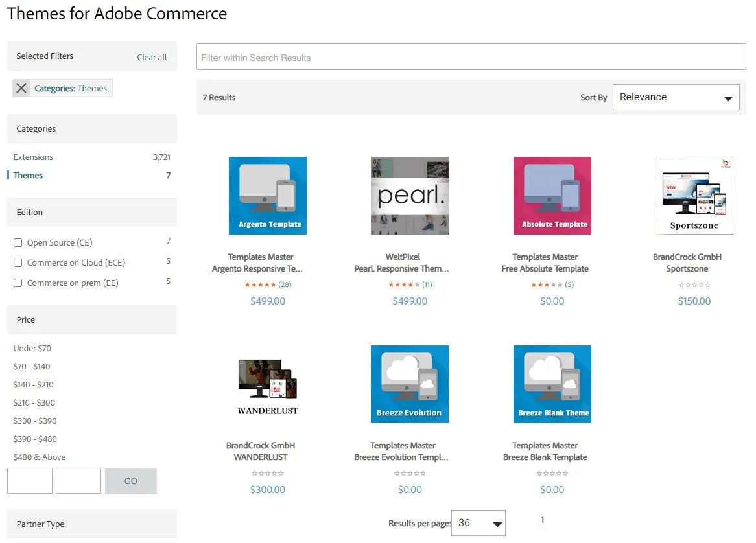The height and width of the screenshot is (543, 756).
Task: Remove the Categories: Themes filter with X
Action: (21, 88)
